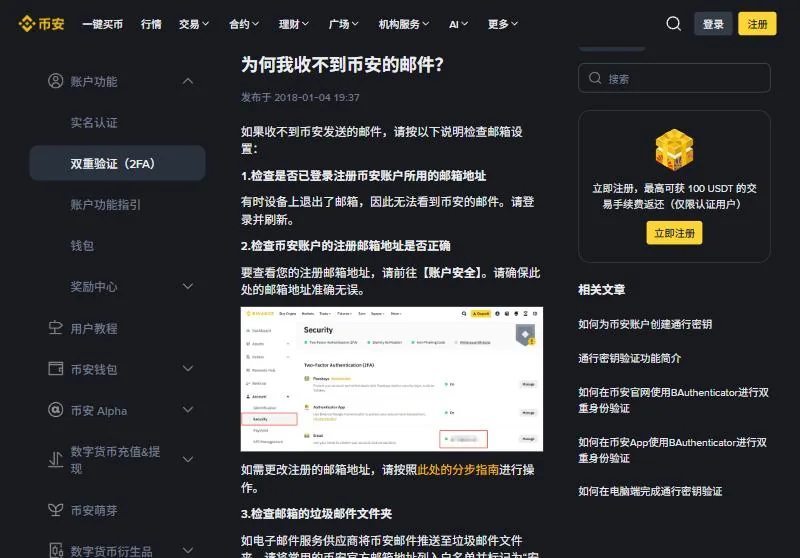
Task: Select 账户功能指引 in sidebar
Action: coord(106,205)
